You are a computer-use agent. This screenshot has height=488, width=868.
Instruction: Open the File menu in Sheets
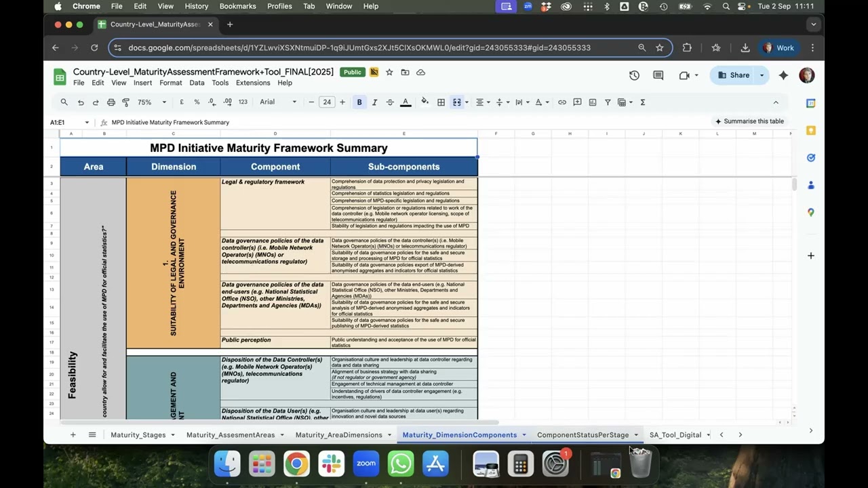click(x=79, y=83)
